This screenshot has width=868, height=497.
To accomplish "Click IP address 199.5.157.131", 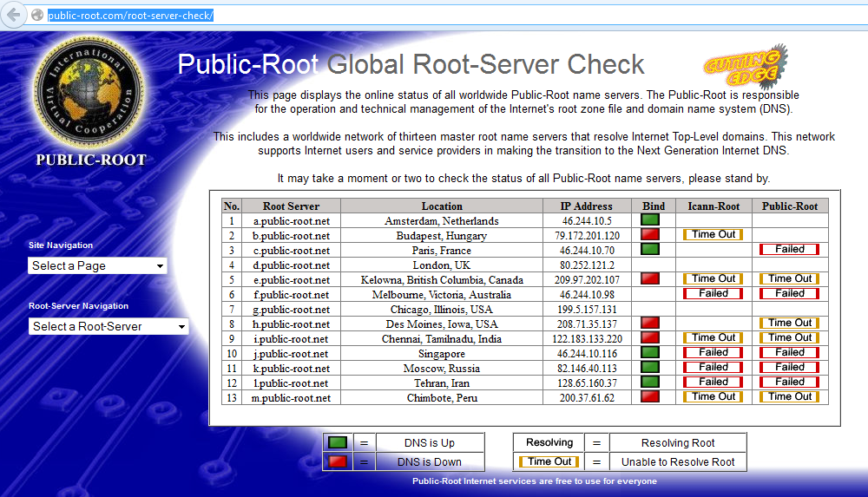I will [587, 310].
